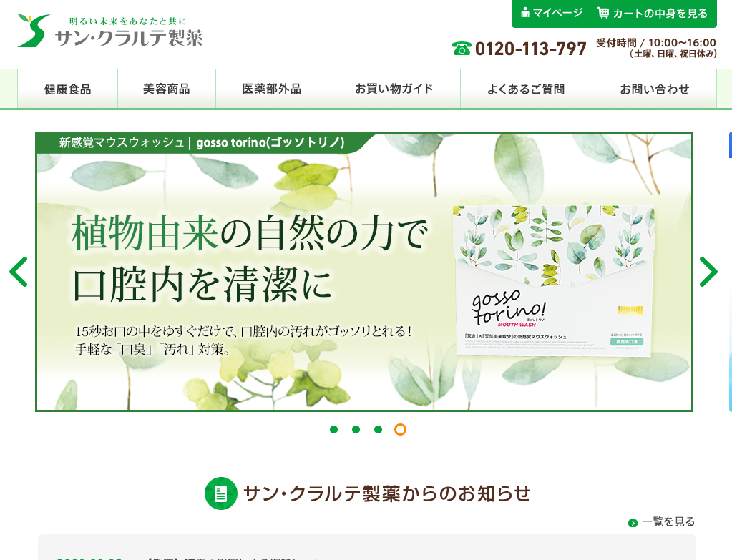Open the 健康食品 menu
The height and width of the screenshot is (560, 732).
[68, 89]
